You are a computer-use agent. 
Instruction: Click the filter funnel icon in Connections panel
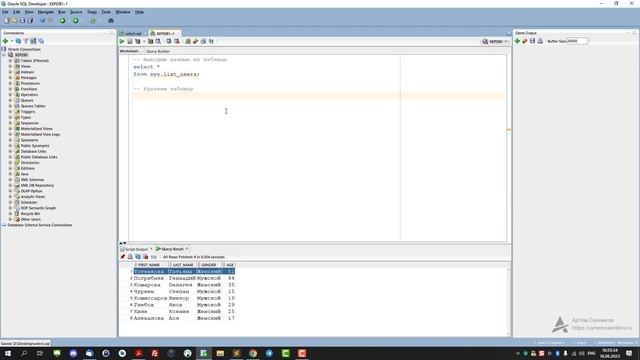click(x=26, y=41)
